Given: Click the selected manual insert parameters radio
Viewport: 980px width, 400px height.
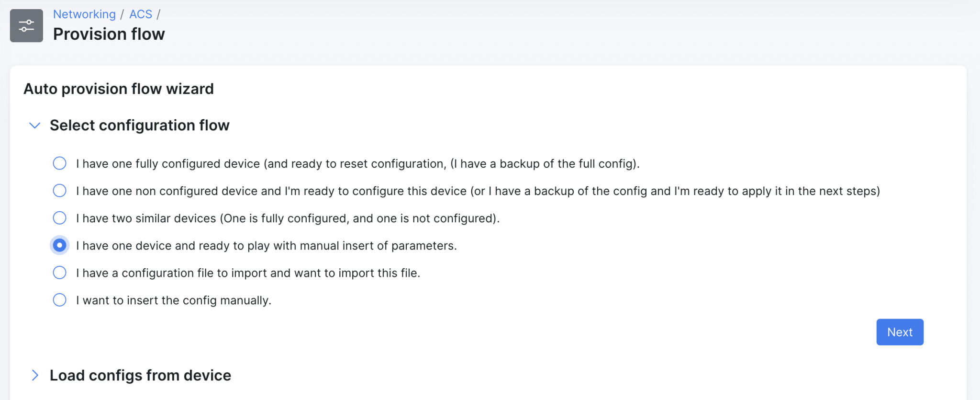Looking at the screenshot, I should pos(59,245).
